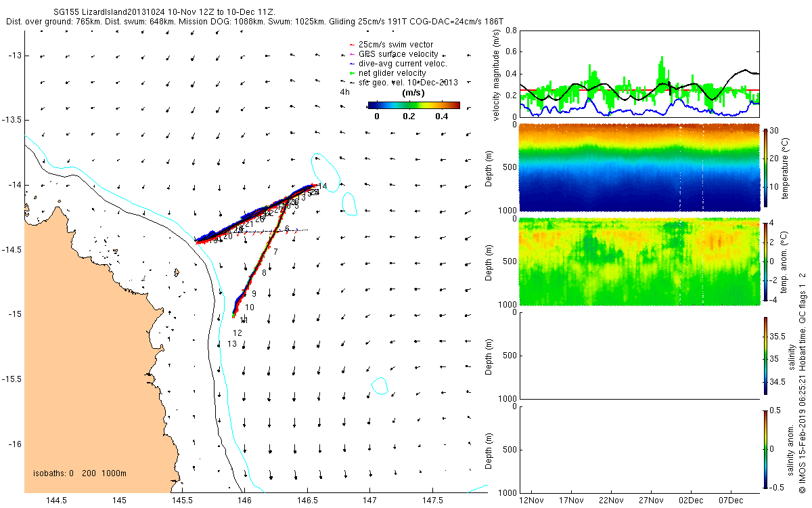812x508 pixels.
Task: Click waypoint label '7' on glider track
Action: [275, 251]
